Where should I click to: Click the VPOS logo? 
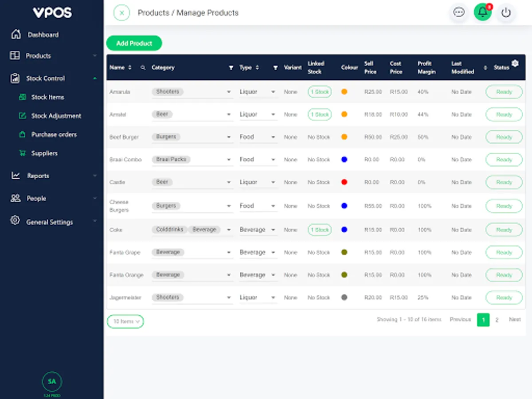pyautogui.click(x=52, y=13)
